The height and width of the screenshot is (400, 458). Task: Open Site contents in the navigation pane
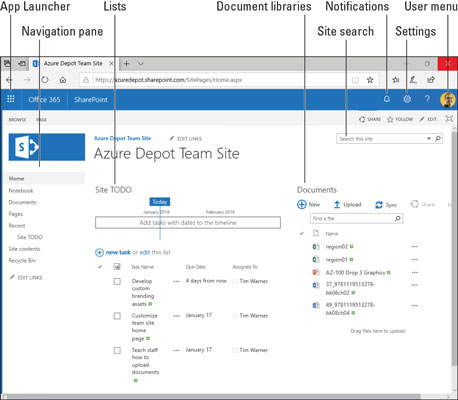click(x=24, y=249)
